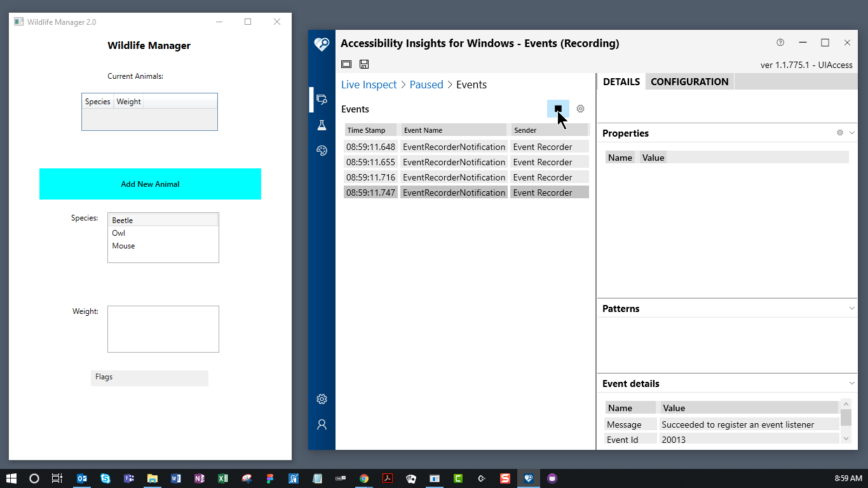This screenshot has height=488, width=868.
Task: Open Settings gear in the blue sidebar
Action: (322, 399)
